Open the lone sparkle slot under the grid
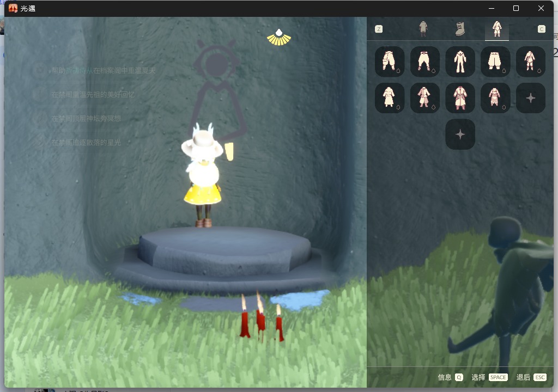The height and width of the screenshot is (392, 558). tap(460, 134)
